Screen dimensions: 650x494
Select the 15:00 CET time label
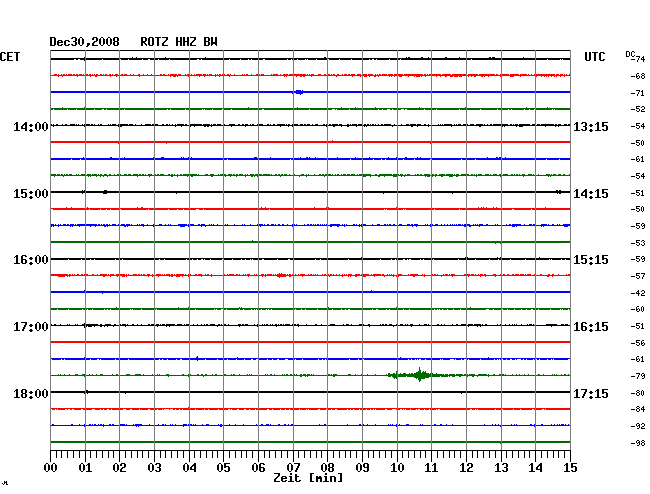(x=31, y=194)
